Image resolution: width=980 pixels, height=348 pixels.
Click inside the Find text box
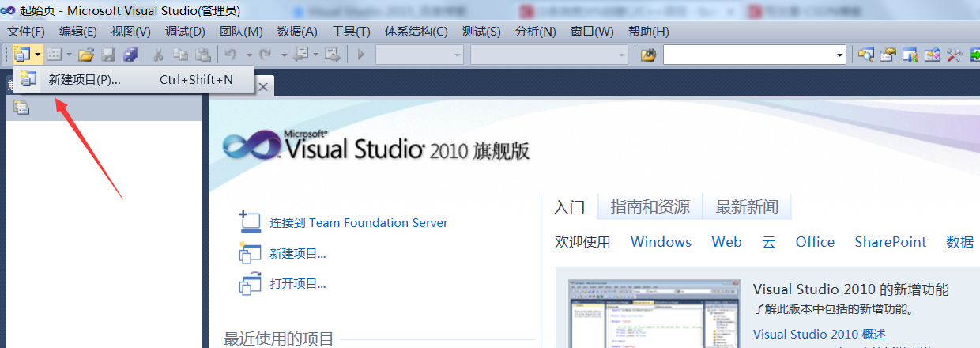coord(748,55)
